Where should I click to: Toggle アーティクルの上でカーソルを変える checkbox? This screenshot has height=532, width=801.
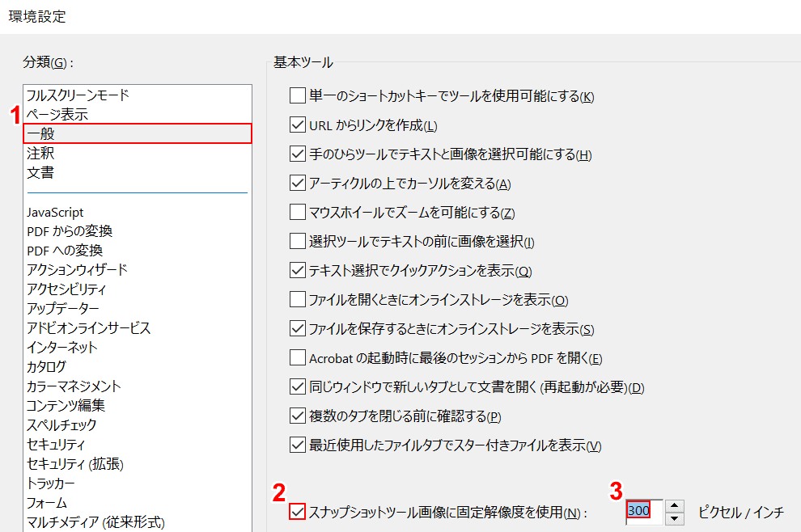point(297,183)
